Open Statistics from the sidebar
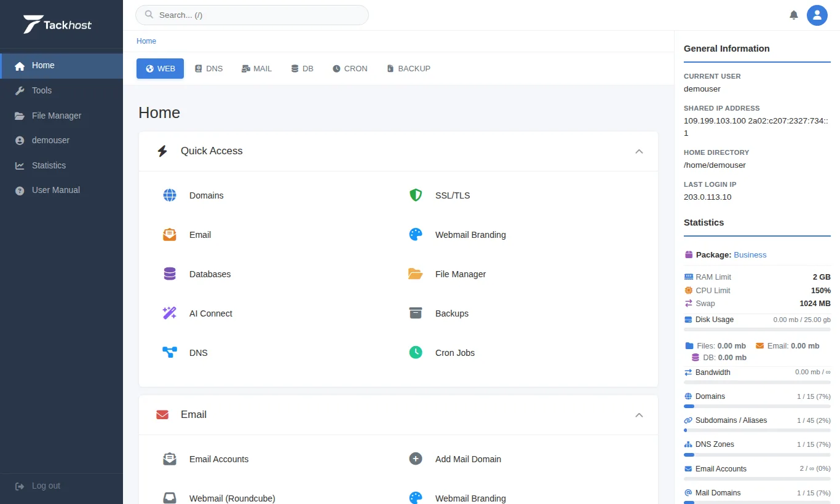840x504 pixels. point(61,165)
